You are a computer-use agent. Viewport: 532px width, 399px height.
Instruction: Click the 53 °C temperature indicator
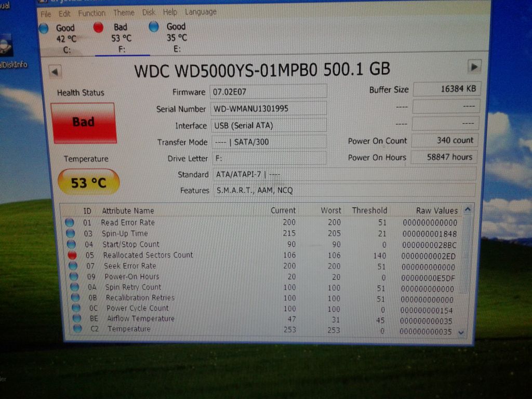coord(88,182)
